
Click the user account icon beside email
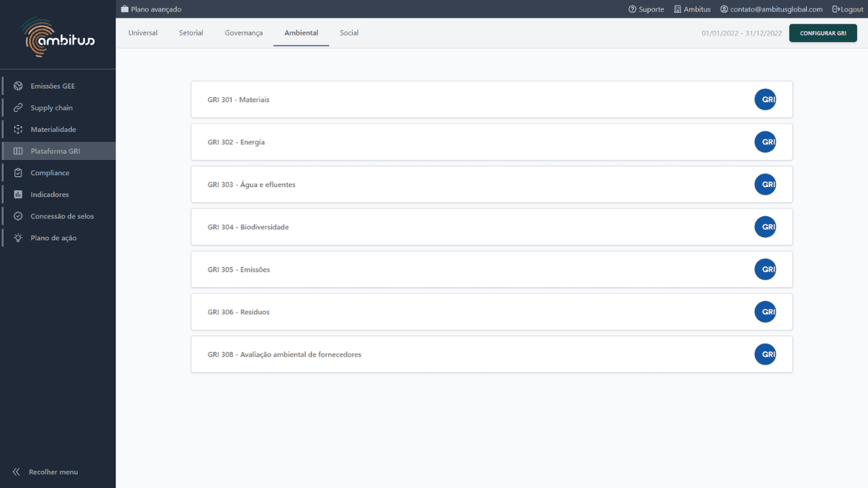tap(724, 9)
